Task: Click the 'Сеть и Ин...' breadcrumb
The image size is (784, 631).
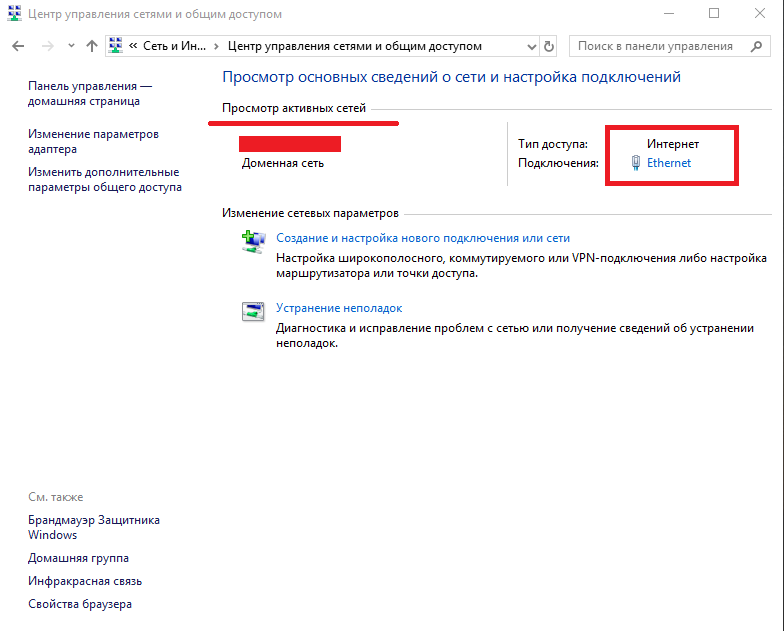Action: [174, 46]
